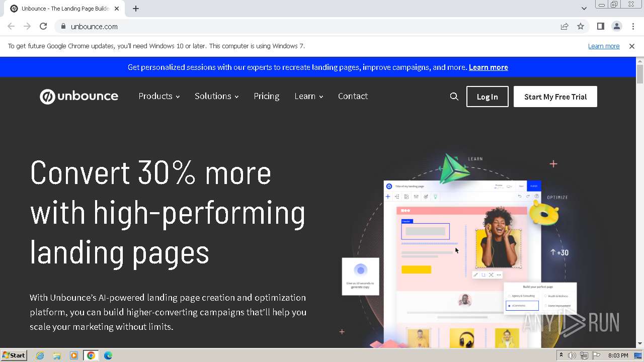
Task: Expand the Solutions menu
Action: 216,96
